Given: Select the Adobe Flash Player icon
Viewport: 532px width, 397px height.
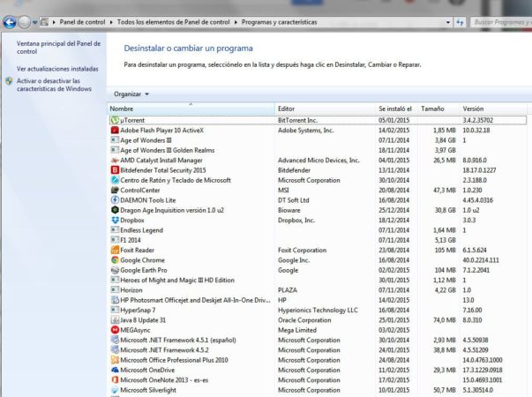Looking at the screenshot, I should (x=115, y=131).
